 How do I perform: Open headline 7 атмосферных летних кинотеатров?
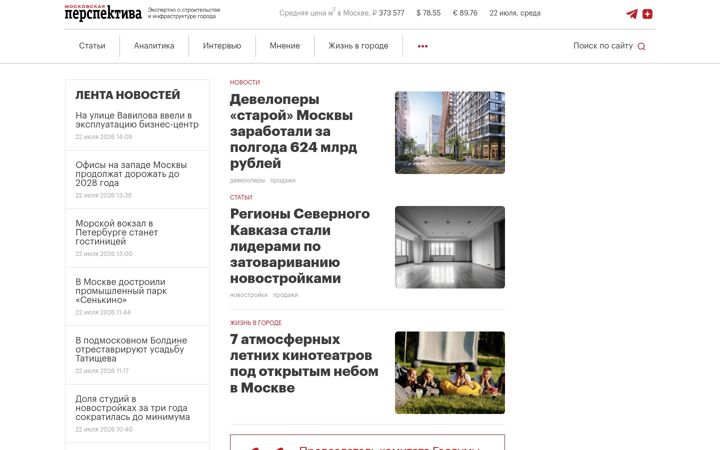(x=304, y=363)
